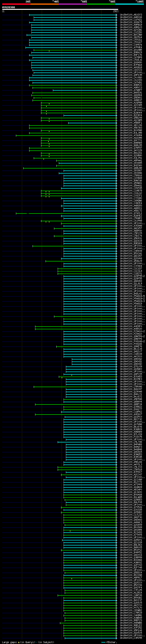This screenshot has height=644, width=146.
Task: Open hit UniRef100_P29410-2
Action: tap(132, 331)
